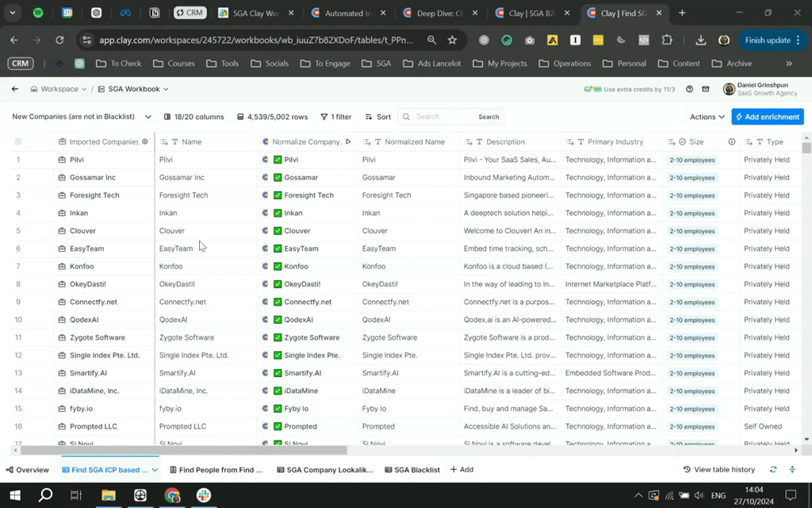This screenshot has height=508, width=812.
Task: Open the inbox icon near help
Action: 705,89
